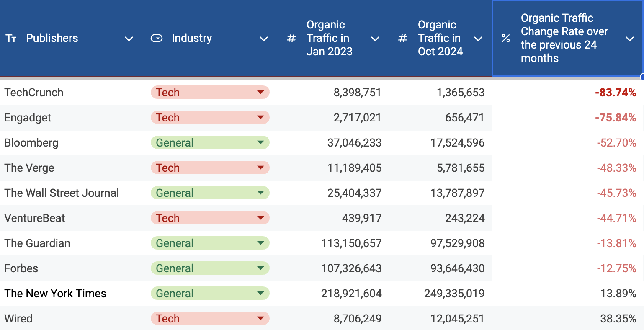This screenshot has width=644, height=330.
Task: Click the 5,781,655 traffic value
Action: (461, 168)
